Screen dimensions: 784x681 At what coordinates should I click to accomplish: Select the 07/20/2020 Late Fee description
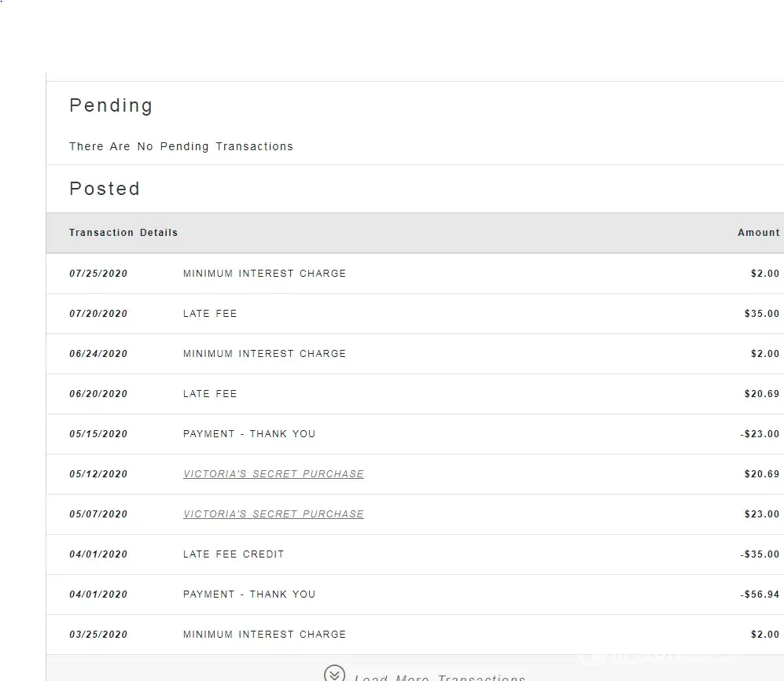click(x=210, y=314)
